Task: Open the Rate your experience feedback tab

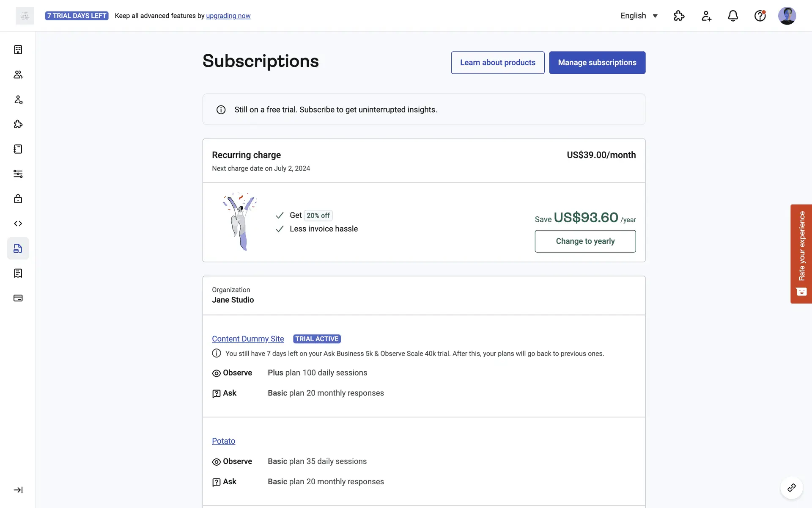Action: click(801, 254)
